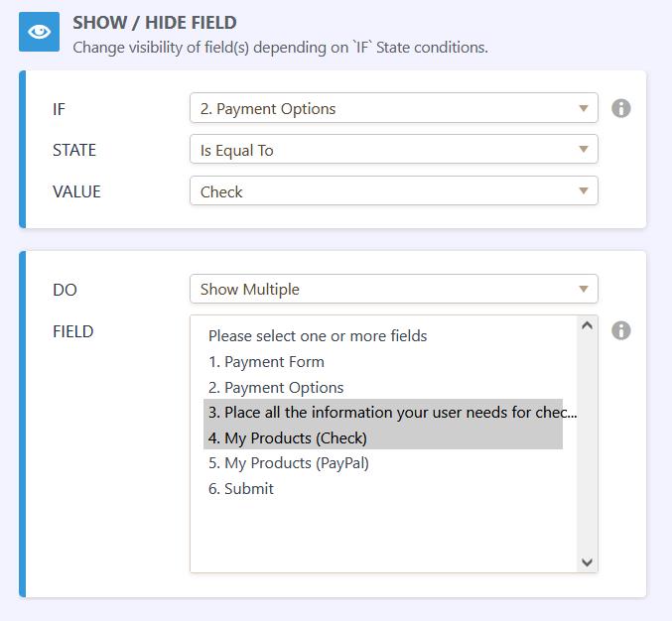Click the field list scrollbar track
672x621 pixels.
click(x=587, y=446)
